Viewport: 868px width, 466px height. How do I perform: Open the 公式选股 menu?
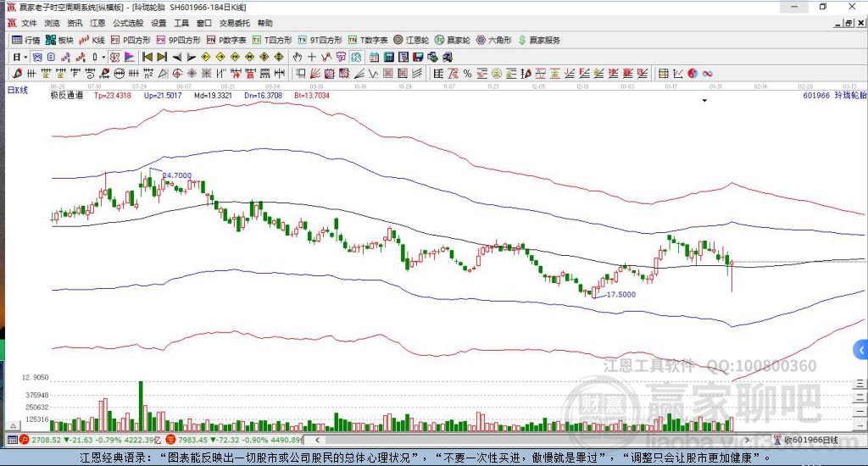point(128,23)
